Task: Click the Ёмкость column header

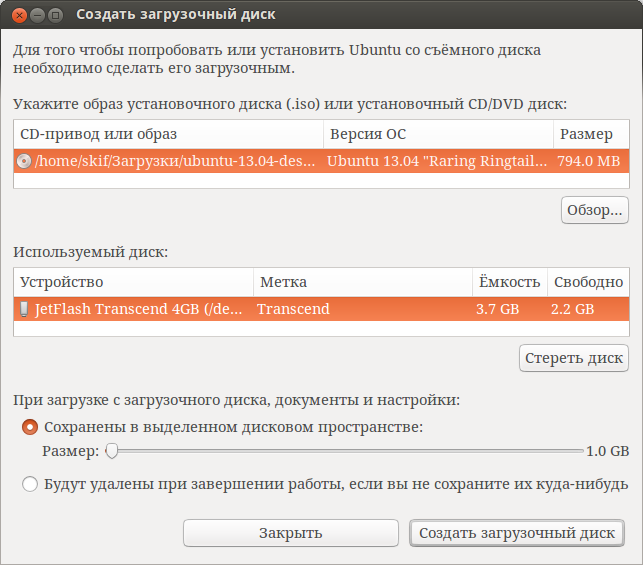Action: tap(510, 282)
